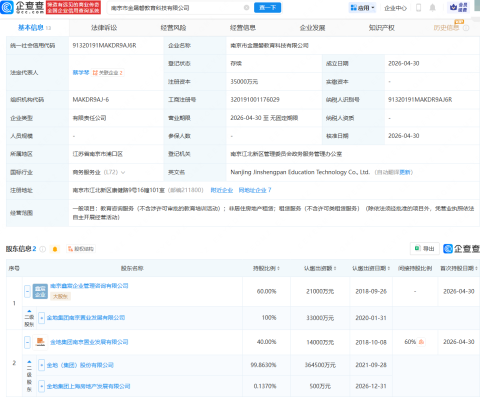Click organization code MAKDR9AJ-6

click(x=91, y=100)
